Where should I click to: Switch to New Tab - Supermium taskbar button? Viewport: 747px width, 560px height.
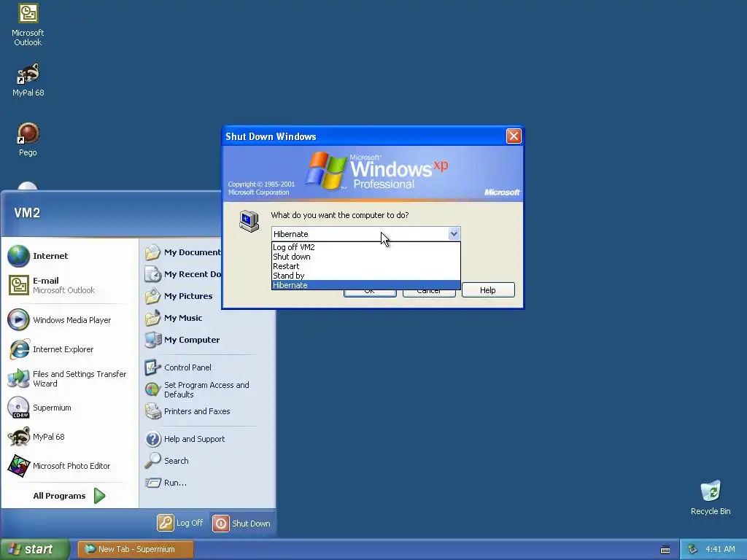point(136,549)
